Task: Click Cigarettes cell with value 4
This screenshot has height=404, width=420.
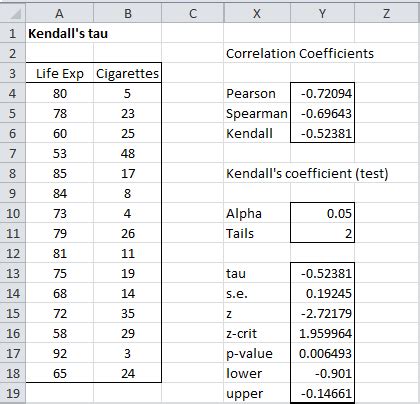Action: [128, 213]
